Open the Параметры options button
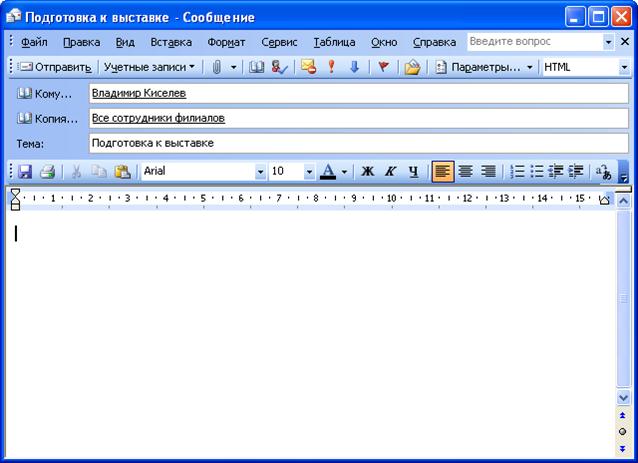 click(x=478, y=67)
